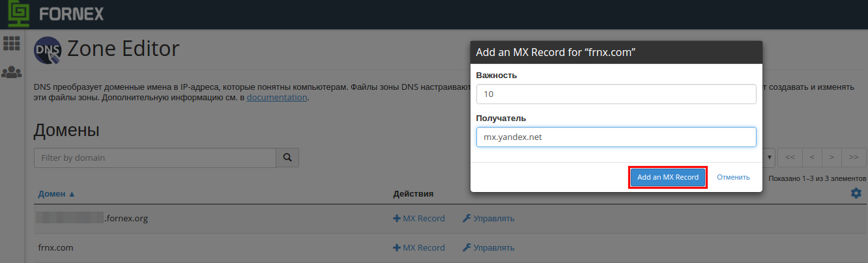Open the page size dropdown arrow
Image resolution: width=868 pixels, height=263 pixels.
click(x=770, y=158)
